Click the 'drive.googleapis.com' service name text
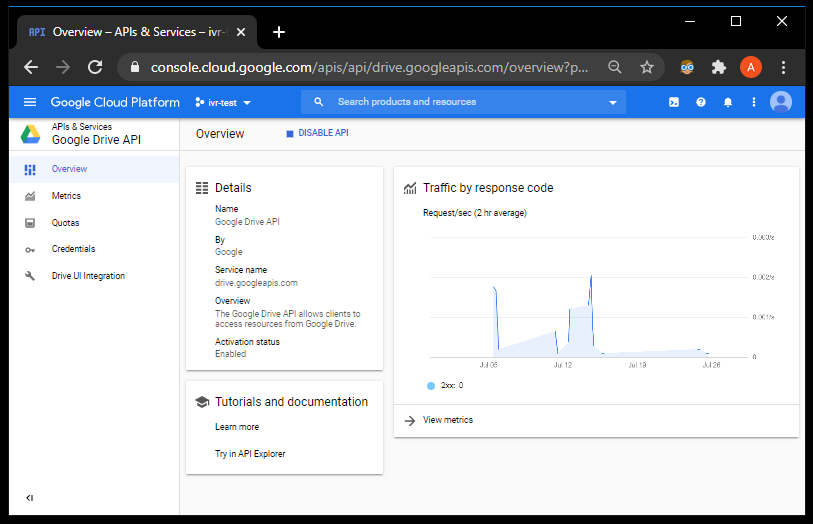Image resolution: width=813 pixels, height=524 pixels. click(x=256, y=283)
